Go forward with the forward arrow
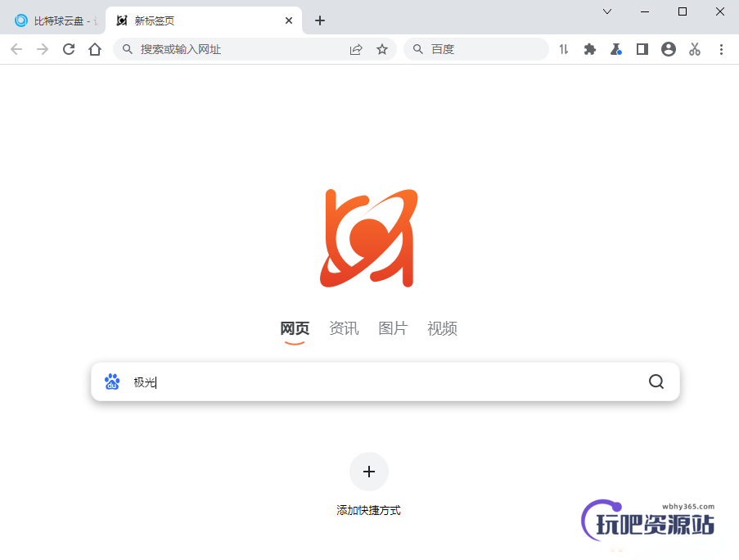 coord(43,49)
